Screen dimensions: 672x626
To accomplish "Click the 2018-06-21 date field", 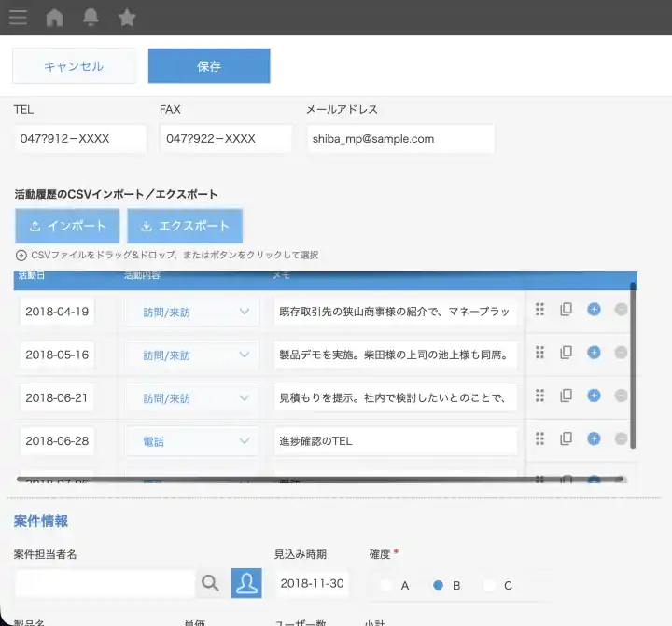I will [57, 397].
